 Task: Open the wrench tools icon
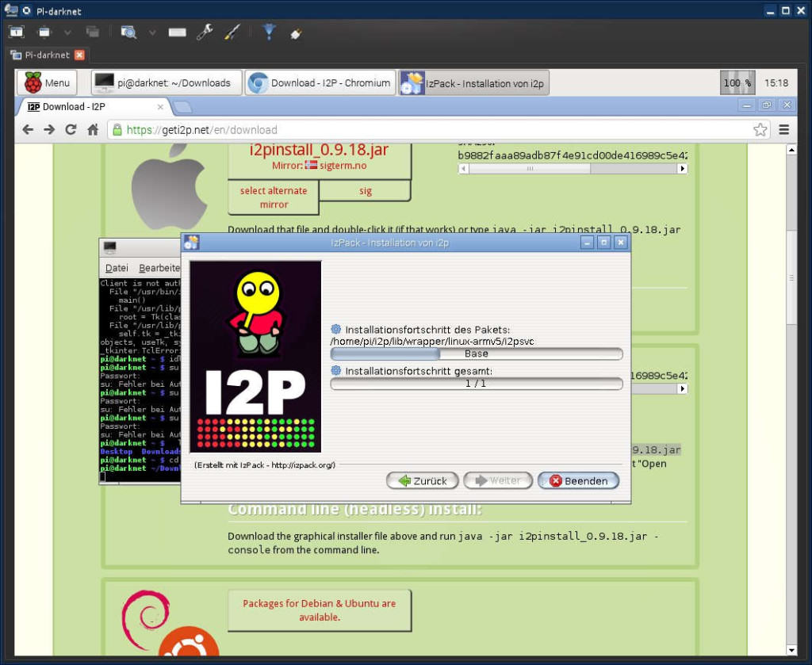(205, 32)
